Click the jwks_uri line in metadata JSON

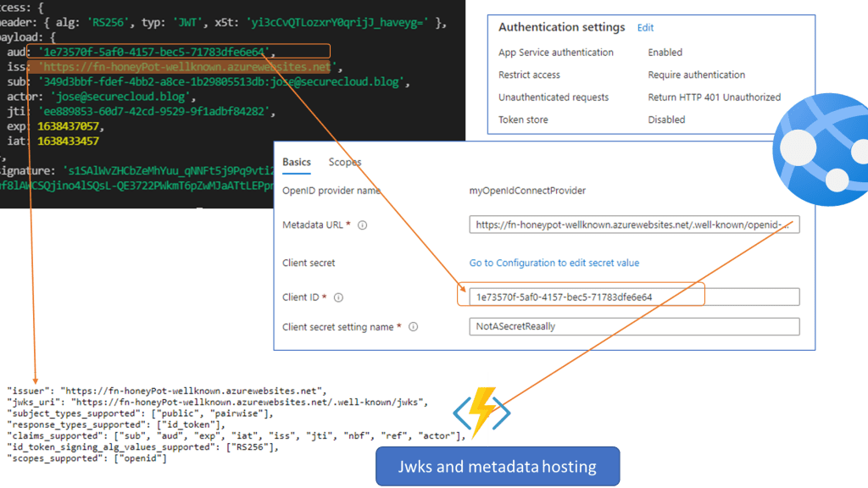(221, 402)
